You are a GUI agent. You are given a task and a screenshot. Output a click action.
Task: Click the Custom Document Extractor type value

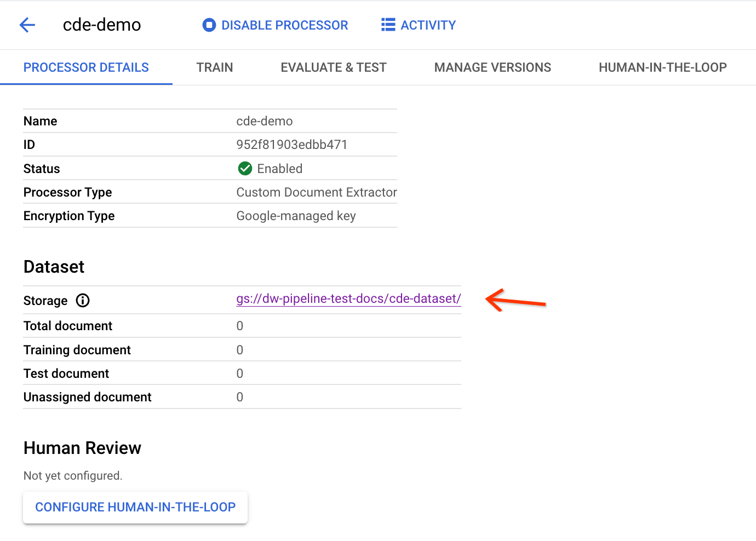pyautogui.click(x=316, y=192)
